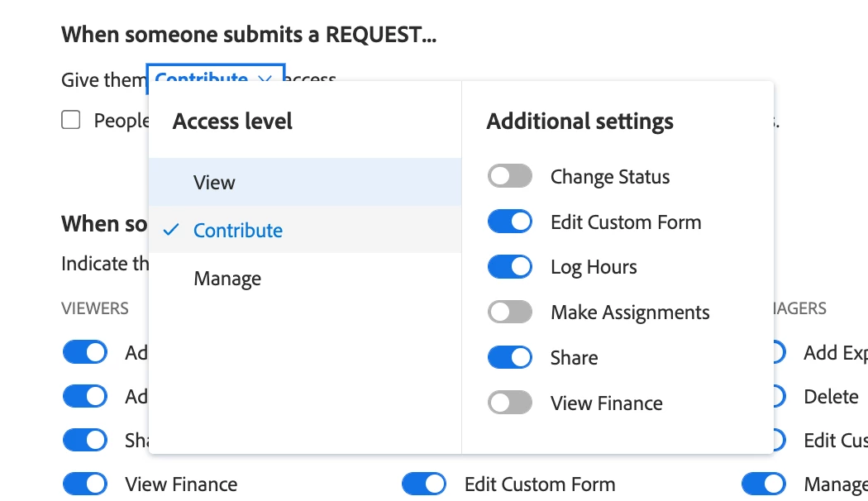Click the checkmark icon beside Contribute

pos(171,230)
